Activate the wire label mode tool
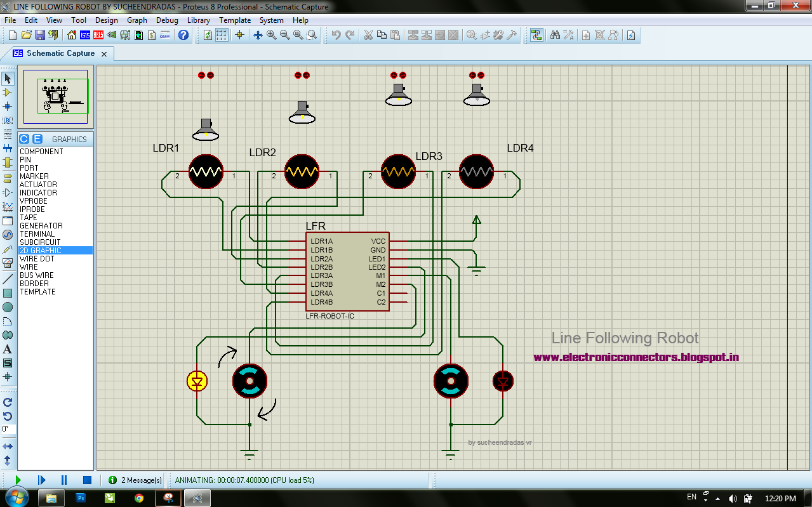This screenshot has height=507, width=812. (x=8, y=120)
